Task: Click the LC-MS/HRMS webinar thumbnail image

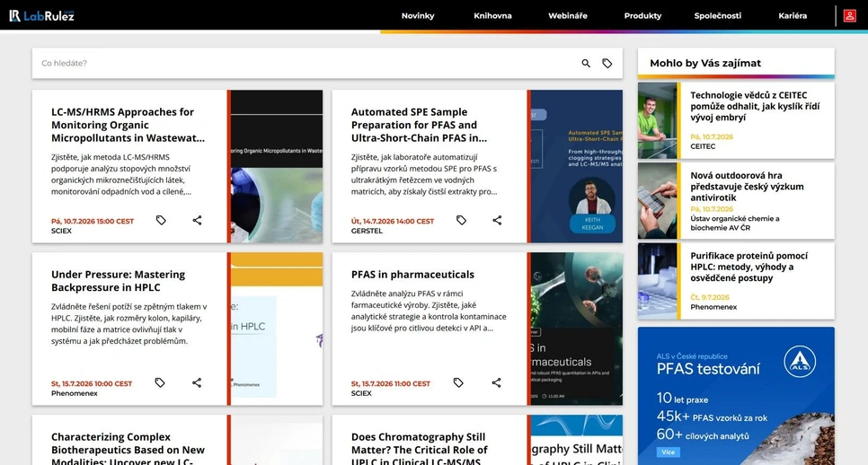Action: point(277,166)
